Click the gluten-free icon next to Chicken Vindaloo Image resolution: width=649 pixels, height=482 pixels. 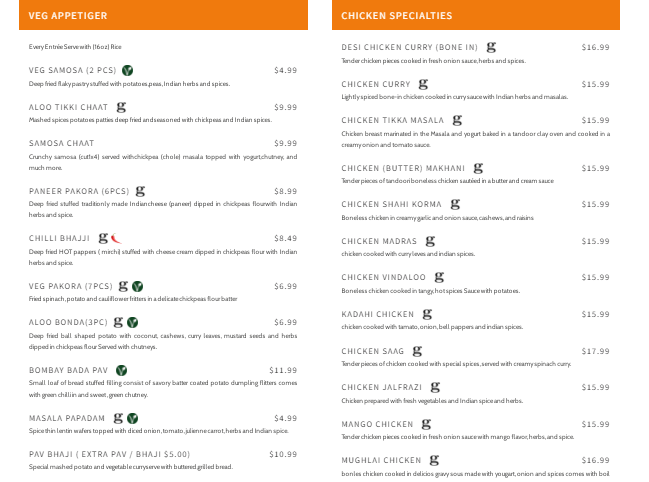[439, 277]
